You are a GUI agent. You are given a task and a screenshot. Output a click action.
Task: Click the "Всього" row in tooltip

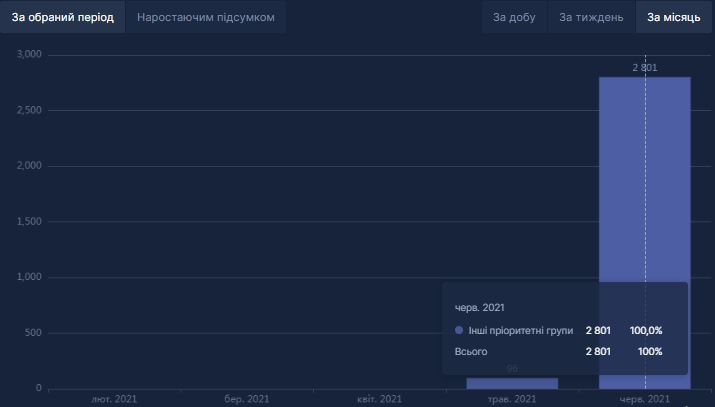point(470,352)
